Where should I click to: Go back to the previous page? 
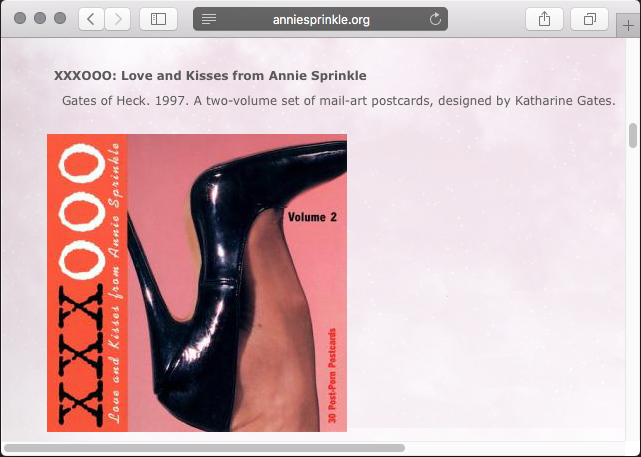[x=91, y=19]
